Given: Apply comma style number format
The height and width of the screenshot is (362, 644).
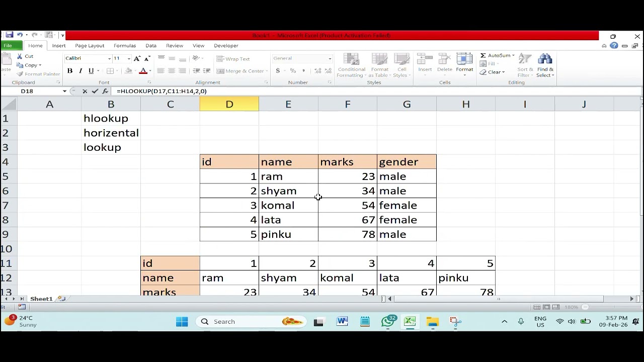Looking at the screenshot, I should tap(304, 71).
